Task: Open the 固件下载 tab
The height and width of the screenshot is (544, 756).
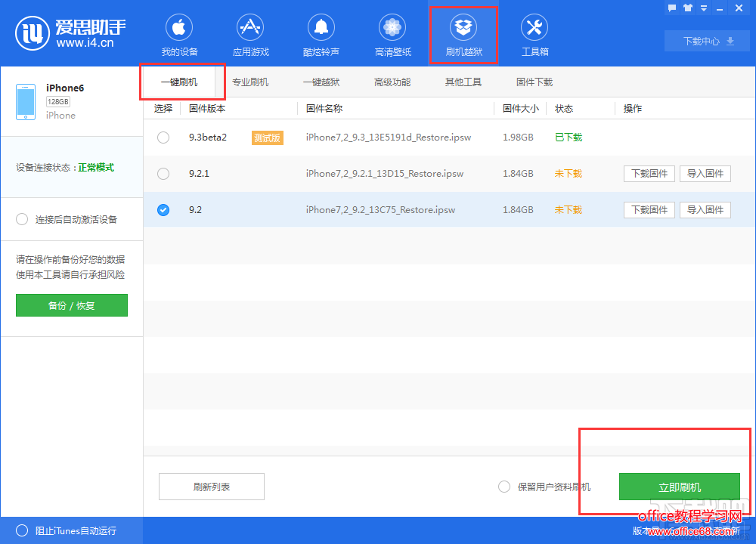Action: click(x=534, y=82)
